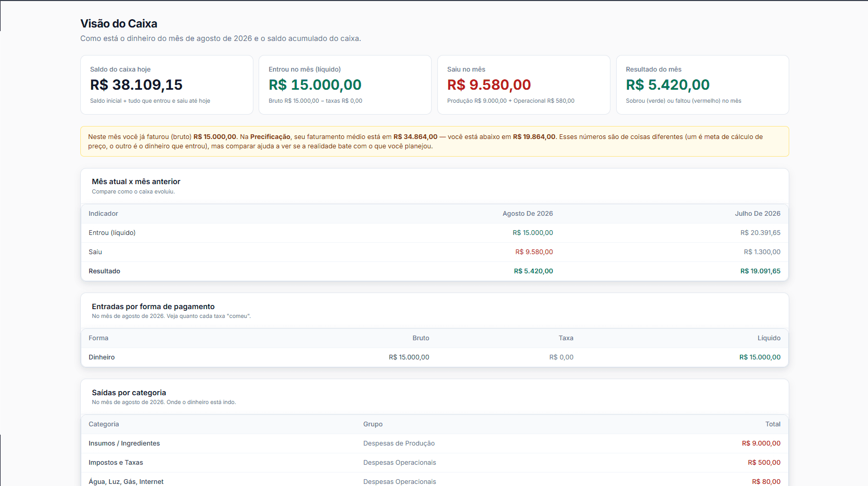Click the 'Saiu' row label
The width and height of the screenshot is (868, 486).
[x=95, y=252]
